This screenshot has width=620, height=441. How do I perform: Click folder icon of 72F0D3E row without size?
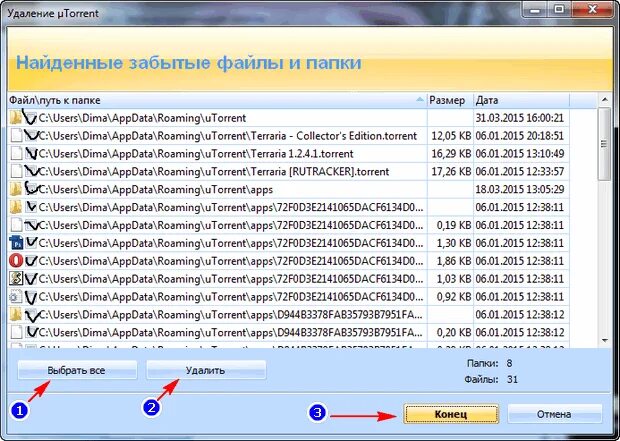[x=16, y=207]
